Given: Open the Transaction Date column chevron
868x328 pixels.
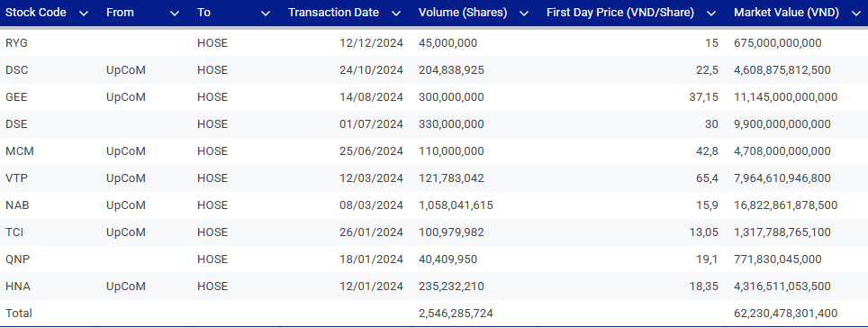Looking at the screenshot, I should [396, 14].
